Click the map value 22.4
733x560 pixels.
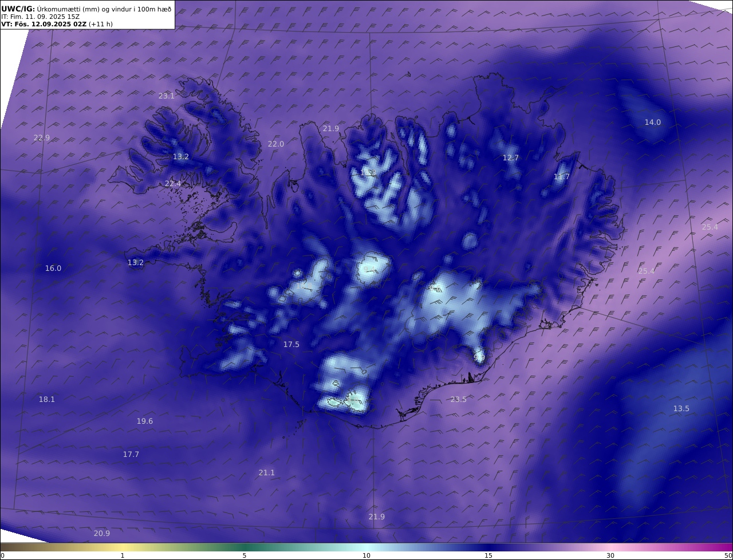(x=173, y=184)
